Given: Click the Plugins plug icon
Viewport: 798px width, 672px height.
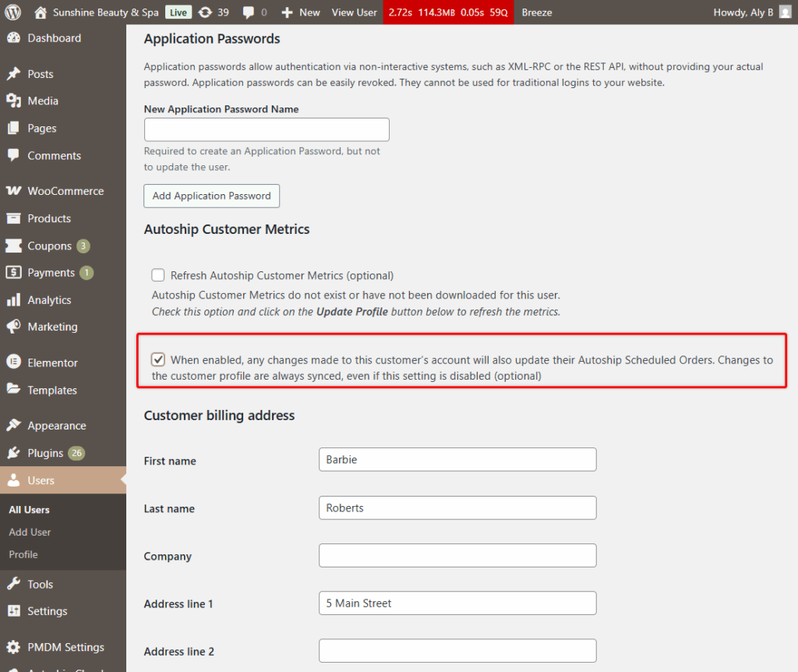Looking at the screenshot, I should click(x=13, y=453).
